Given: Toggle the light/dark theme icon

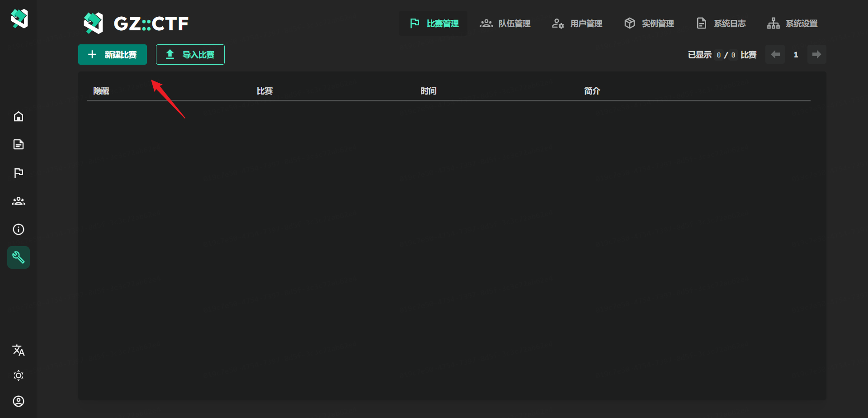Looking at the screenshot, I should pyautogui.click(x=19, y=375).
